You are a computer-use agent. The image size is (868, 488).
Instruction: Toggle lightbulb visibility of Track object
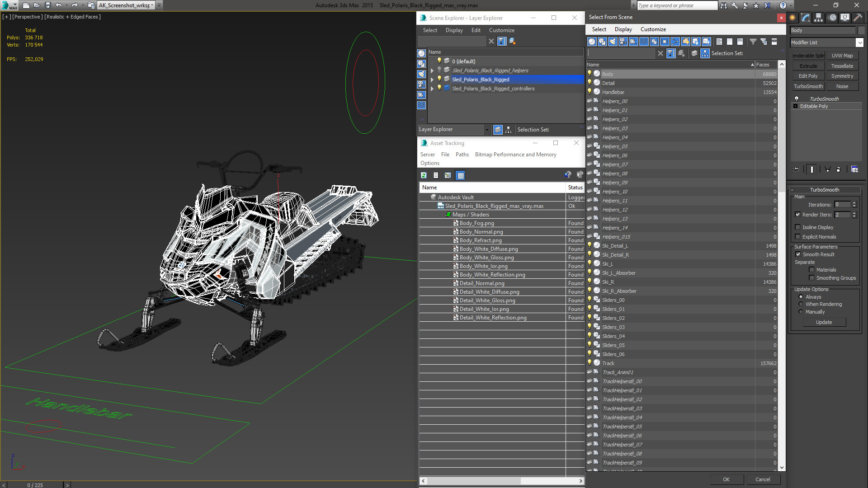click(590, 362)
